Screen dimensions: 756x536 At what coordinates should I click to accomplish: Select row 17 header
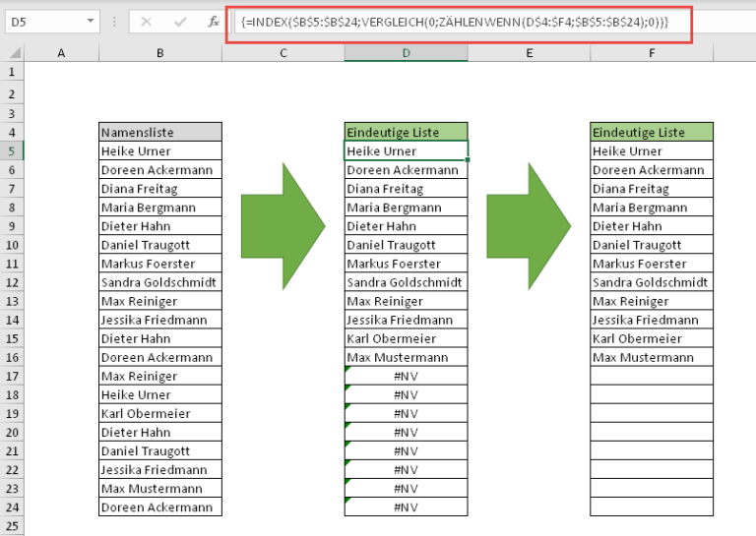pyautogui.click(x=12, y=376)
